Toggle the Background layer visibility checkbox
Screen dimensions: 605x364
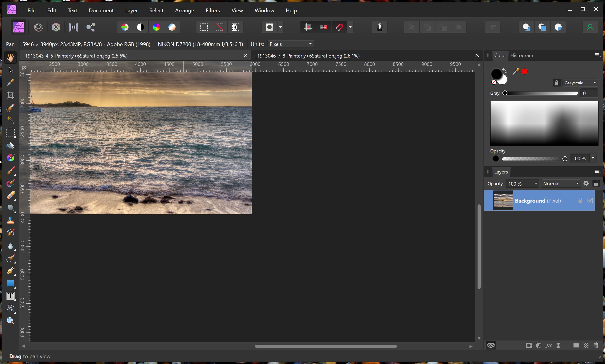[x=590, y=200]
